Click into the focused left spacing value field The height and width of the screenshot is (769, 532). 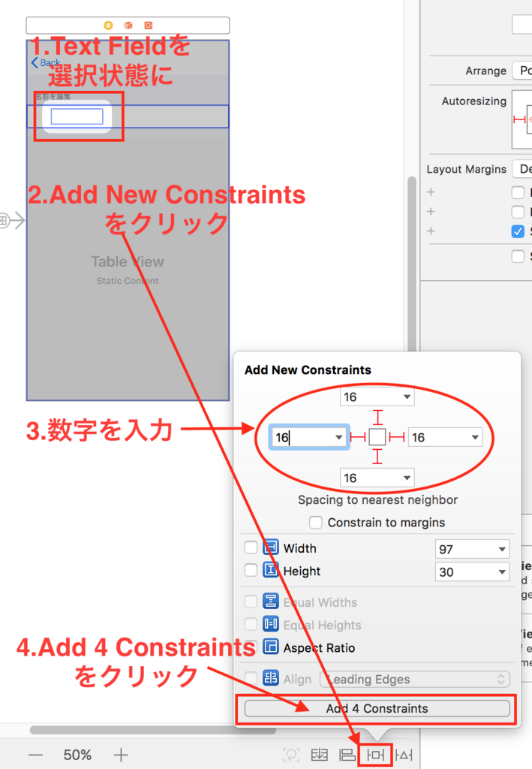pos(308,437)
